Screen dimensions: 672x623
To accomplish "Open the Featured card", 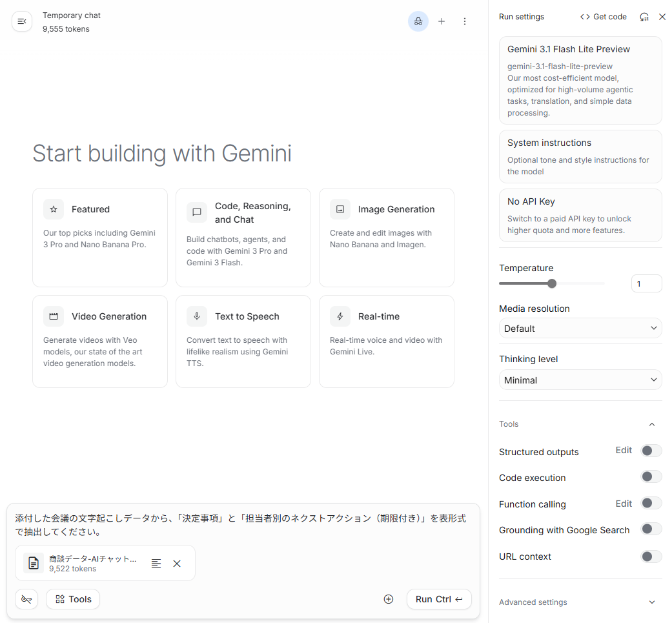I will point(100,238).
